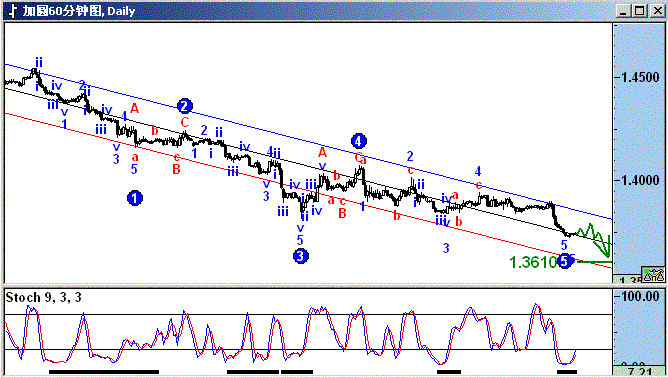Click the 1.4000 price axis label
This screenshot has height=378, width=668.
point(640,180)
